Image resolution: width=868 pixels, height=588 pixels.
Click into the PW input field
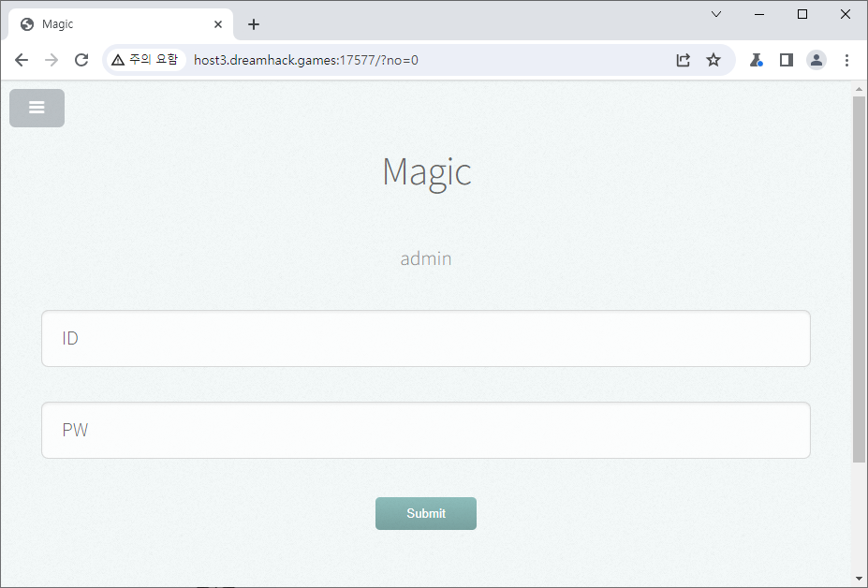425,430
